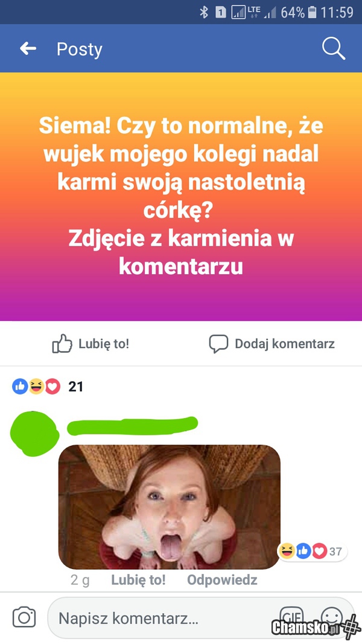Viewport: 362px width, 644px height.
Task: Tap the speech bubble icon for Dodaj komentarz
Action: pyautogui.click(x=218, y=344)
